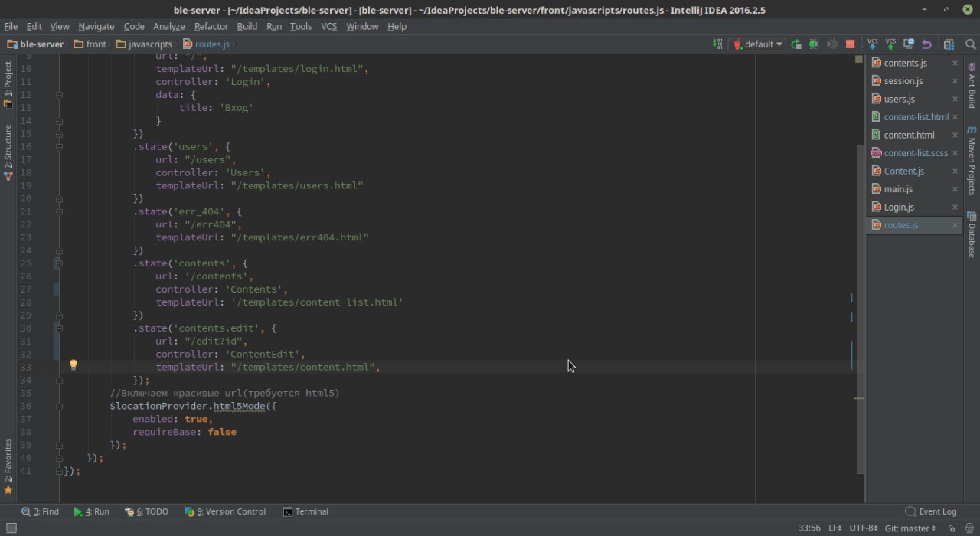Collapse the 'contents.edit' state code block

[59, 328]
